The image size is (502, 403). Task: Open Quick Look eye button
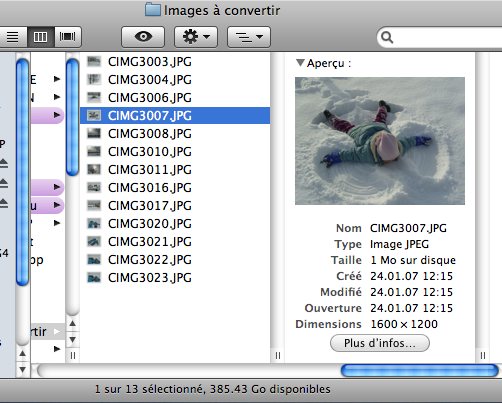pos(143,37)
